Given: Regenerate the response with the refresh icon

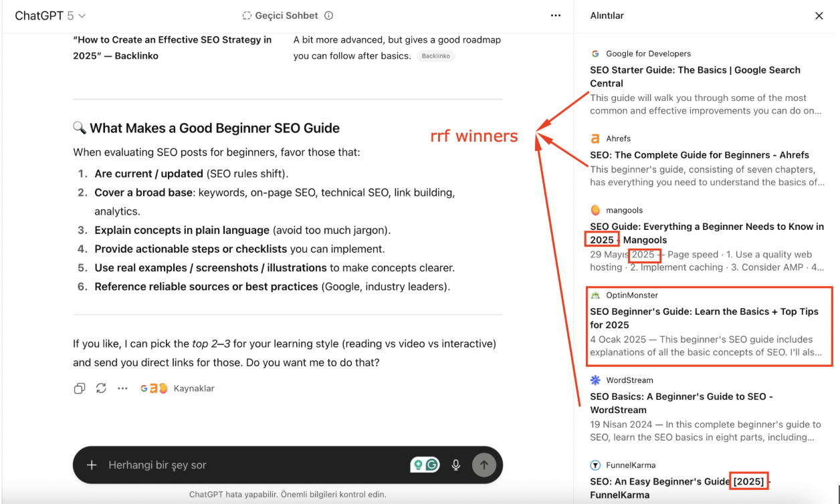Looking at the screenshot, I should (101, 388).
